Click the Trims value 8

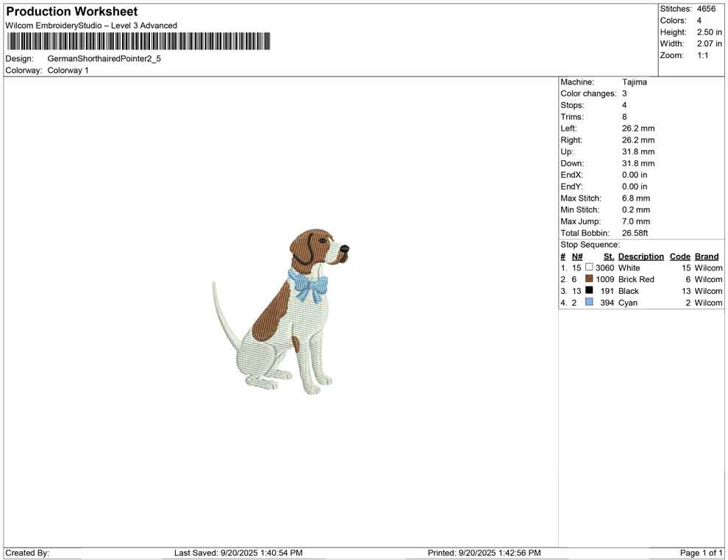(624, 117)
